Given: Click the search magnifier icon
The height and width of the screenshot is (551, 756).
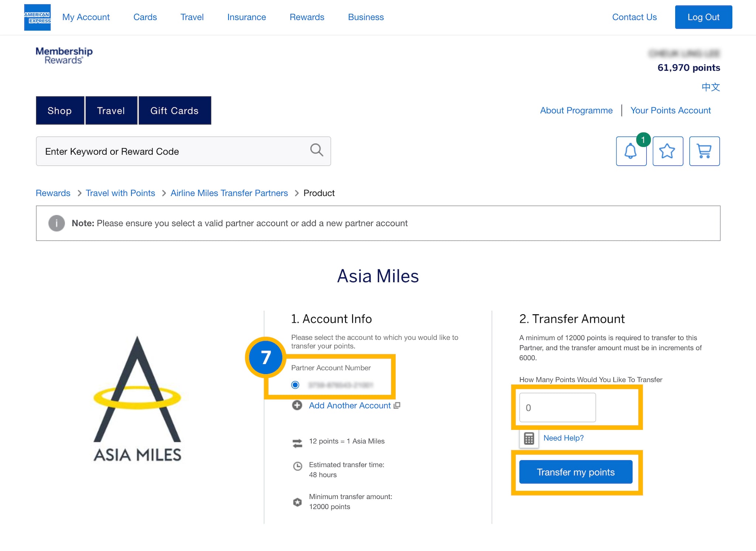Looking at the screenshot, I should click(316, 150).
